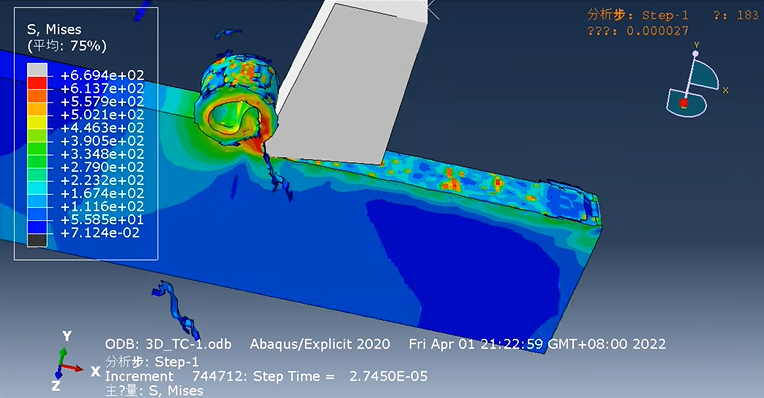Image resolution: width=764 pixels, height=398 pixels.
Task: Click the +5.585e+01 legend value
Action: pos(102,220)
